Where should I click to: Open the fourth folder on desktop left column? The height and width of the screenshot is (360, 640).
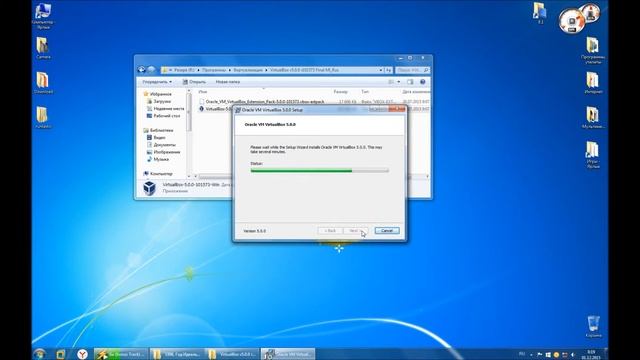click(x=43, y=118)
